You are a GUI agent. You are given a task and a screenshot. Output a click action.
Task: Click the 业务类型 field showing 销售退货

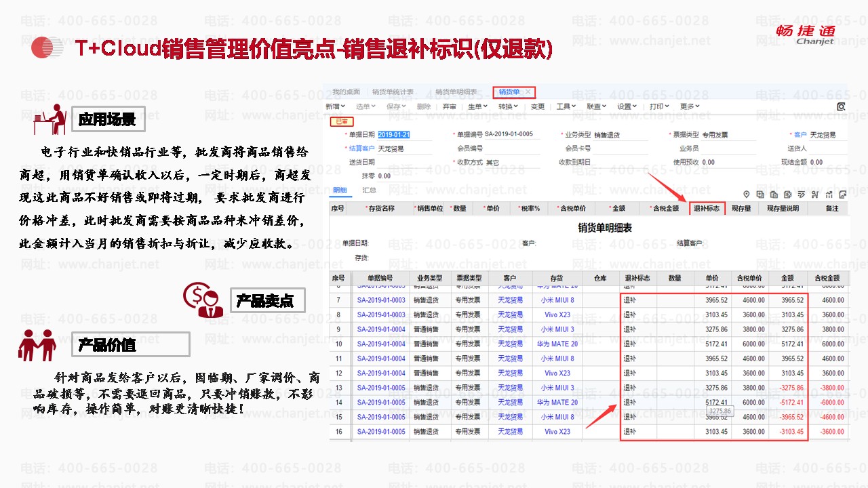pyautogui.click(x=620, y=135)
